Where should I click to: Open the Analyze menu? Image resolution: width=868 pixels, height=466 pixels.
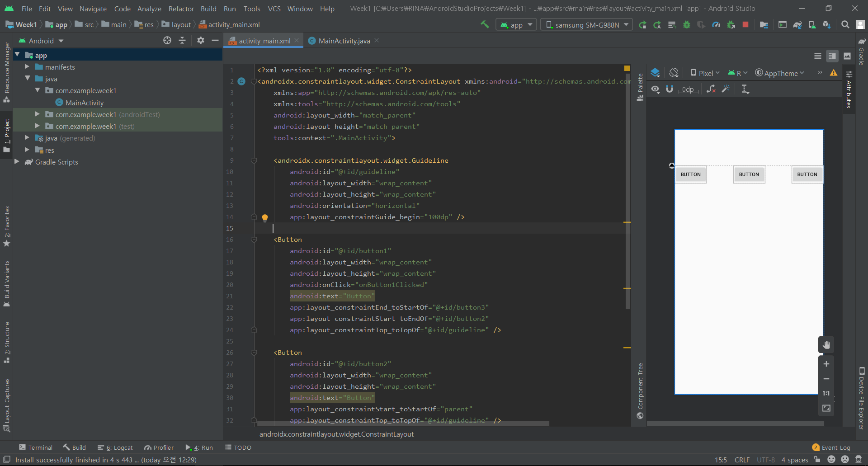(x=149, y=9)
